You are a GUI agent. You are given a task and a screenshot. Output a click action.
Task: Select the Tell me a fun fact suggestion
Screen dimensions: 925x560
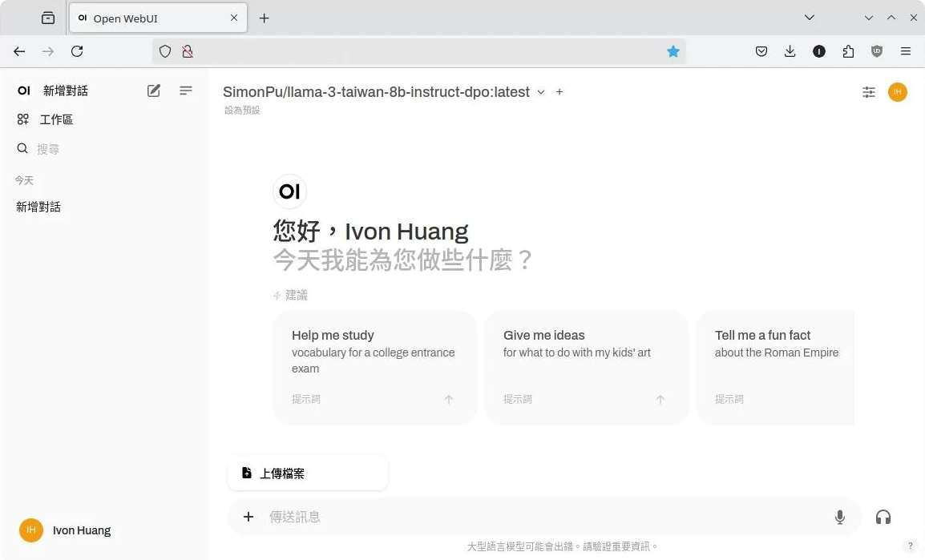click(x=775, y=367)
